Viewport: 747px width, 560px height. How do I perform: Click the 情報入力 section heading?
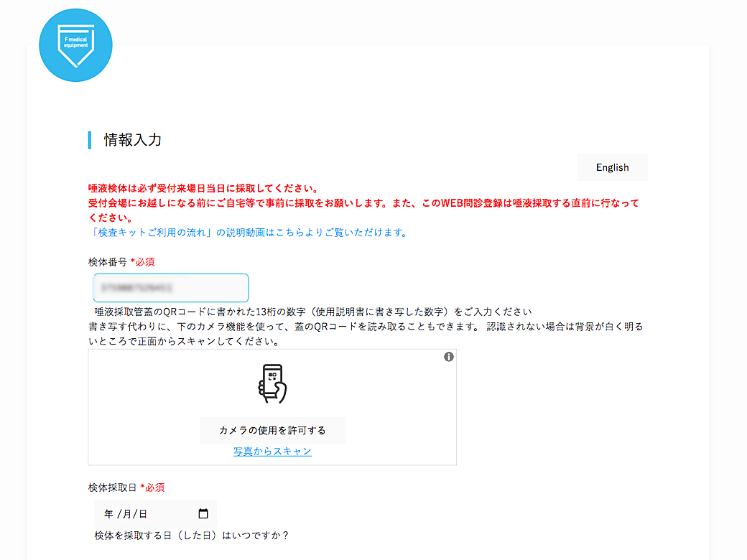pyautogui.click(x=133, y=140)
